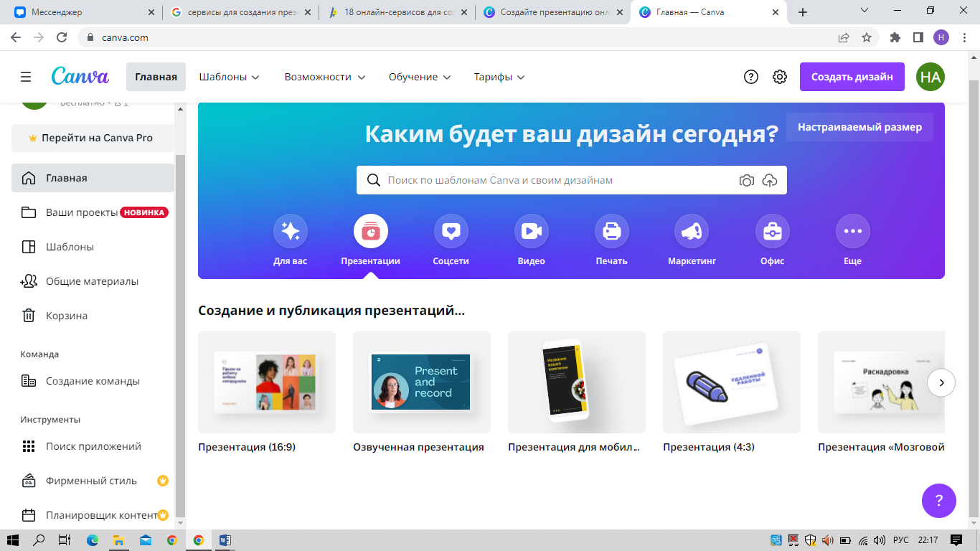Open the tab search chevron in Chrome
The image size is (980, 551).
point(864,11)
